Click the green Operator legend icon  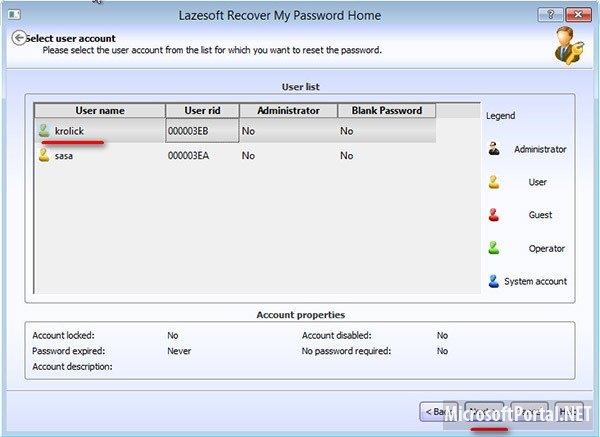(x=494, y=248)
